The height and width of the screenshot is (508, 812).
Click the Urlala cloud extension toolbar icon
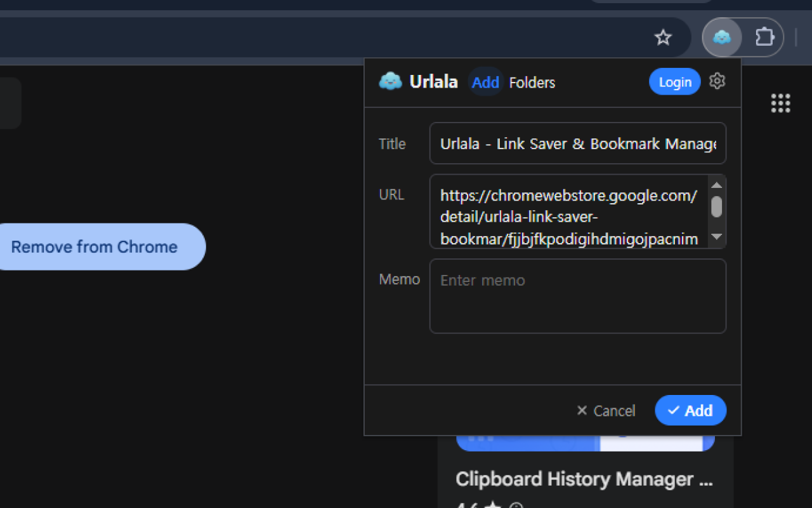(722, 37)
